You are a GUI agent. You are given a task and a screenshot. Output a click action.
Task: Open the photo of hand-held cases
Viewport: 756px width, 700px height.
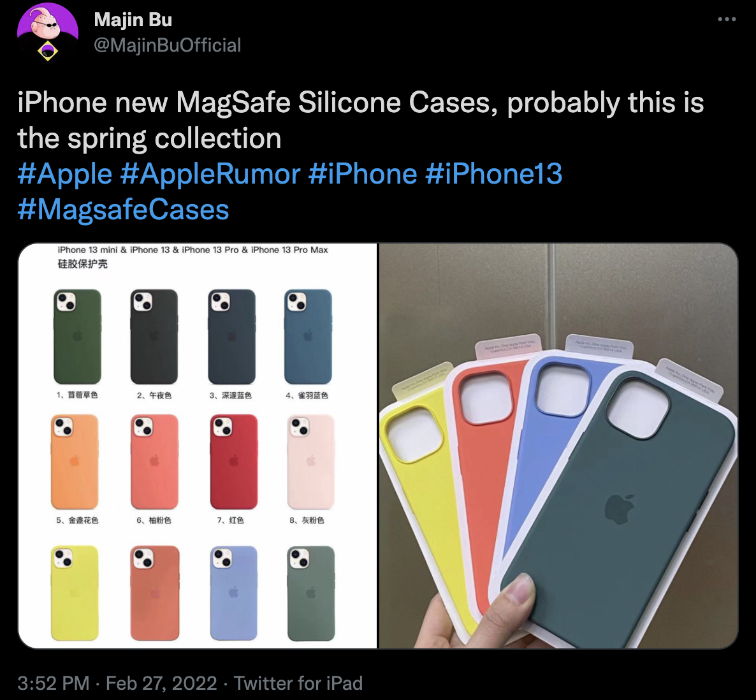558,446
